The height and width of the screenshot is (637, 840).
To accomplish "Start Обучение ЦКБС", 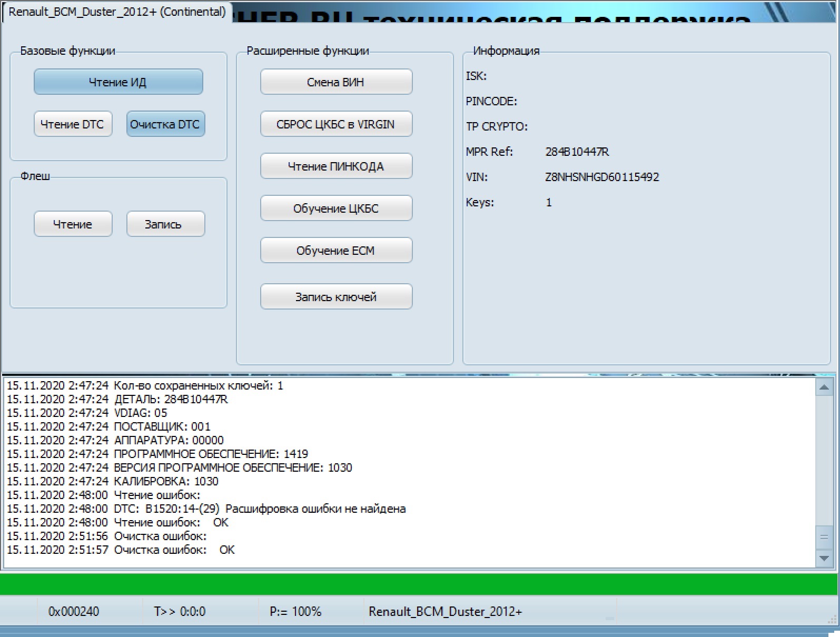I will pyautogui.click(x=336, y=208).
